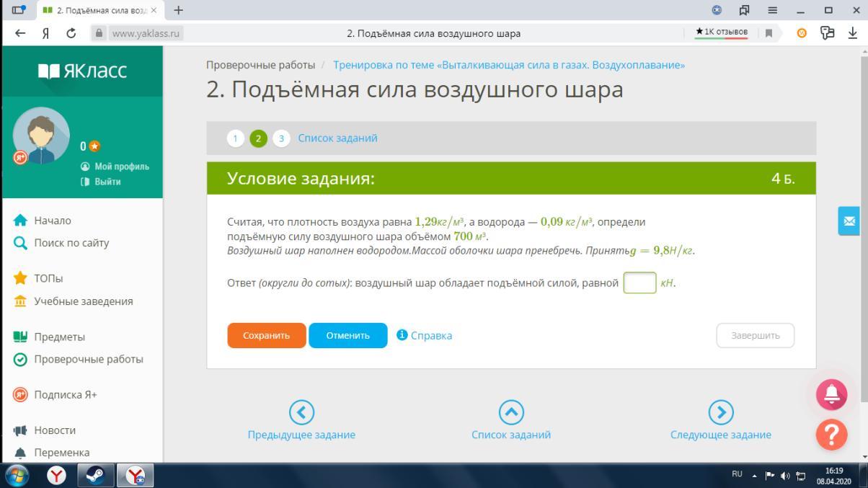Click the up-arrow Список заданий icon
The width and height of the screenshot is (868, 488).
511,412
